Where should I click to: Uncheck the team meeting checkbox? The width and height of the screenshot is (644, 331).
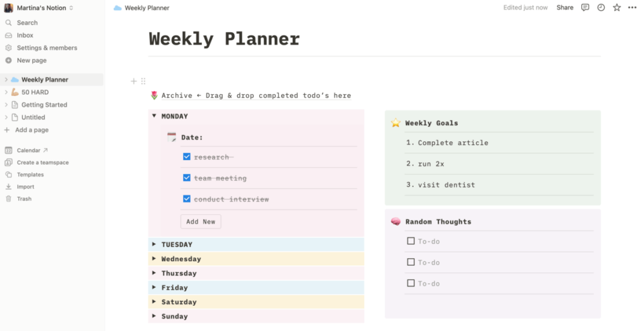point(187,178)
